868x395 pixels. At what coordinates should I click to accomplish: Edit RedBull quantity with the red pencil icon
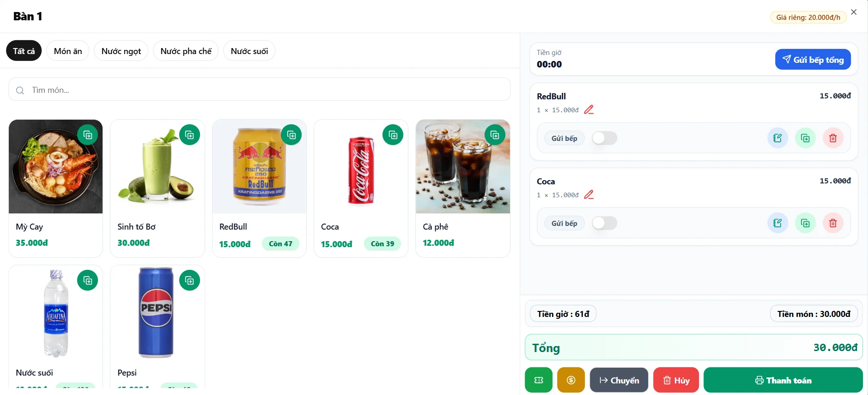(x=589, y=110)
